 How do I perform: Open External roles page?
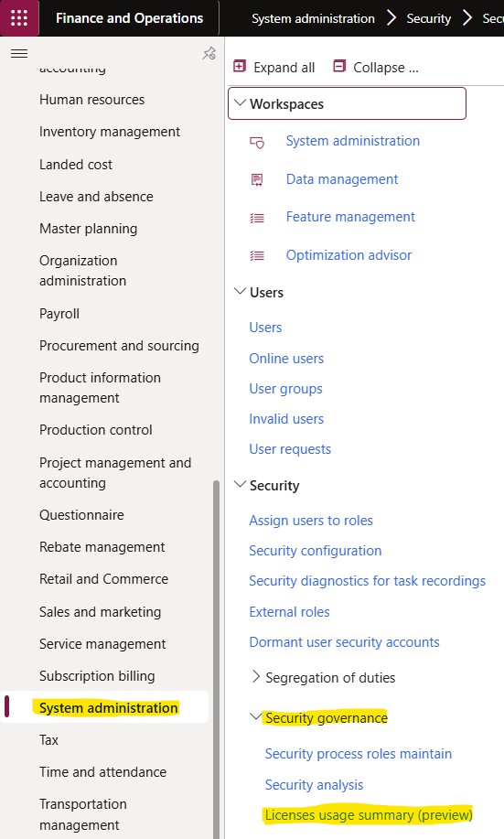coord(289,612)
